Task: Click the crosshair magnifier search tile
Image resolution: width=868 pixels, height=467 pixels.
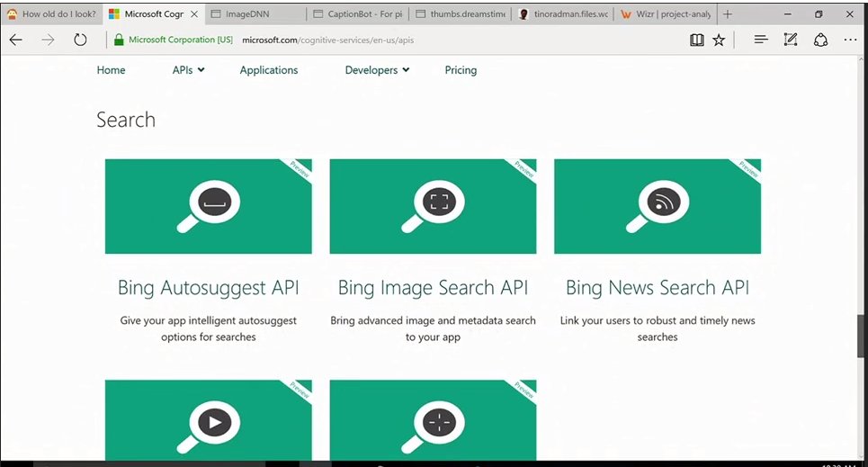Action: 433,420
